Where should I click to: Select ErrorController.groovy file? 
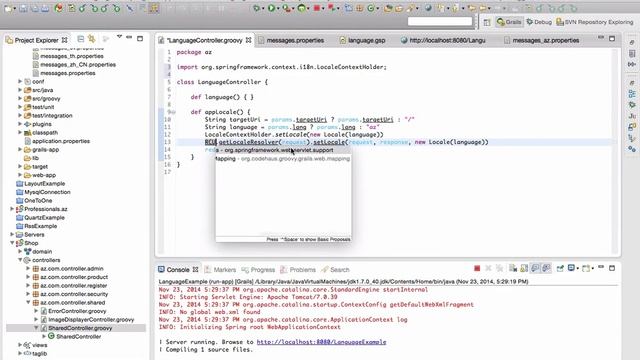(x=77, y=311)
